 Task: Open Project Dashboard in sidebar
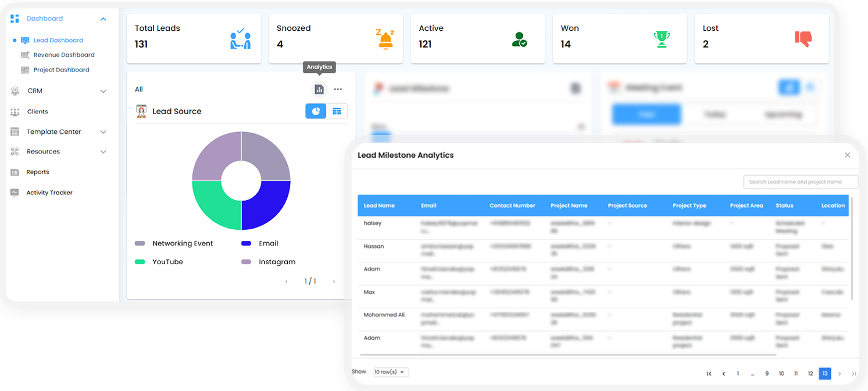point(62,70)
